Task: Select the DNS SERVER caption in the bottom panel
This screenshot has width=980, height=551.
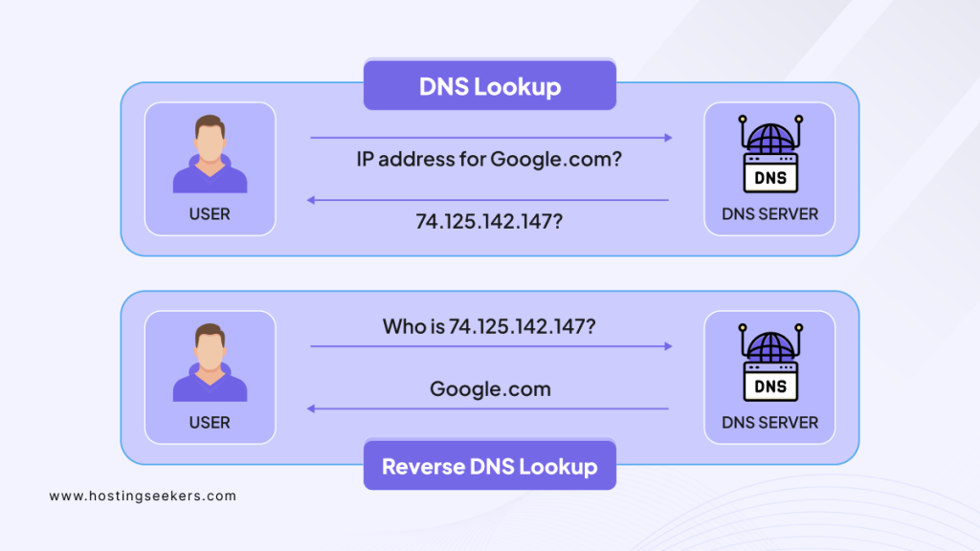Action: coord(768,423)
